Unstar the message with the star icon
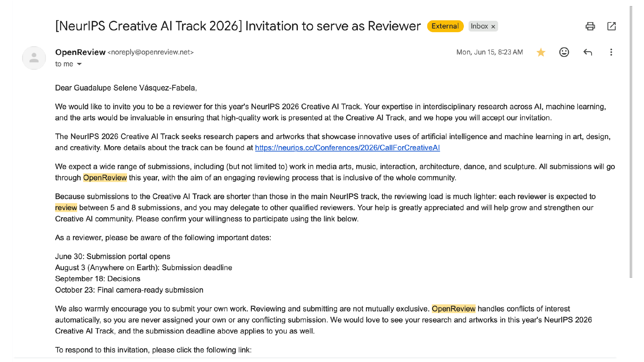 (x=541, y=52)
